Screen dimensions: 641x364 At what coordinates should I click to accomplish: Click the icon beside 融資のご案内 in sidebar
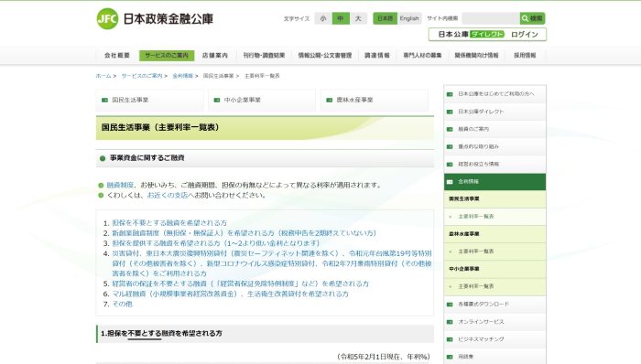450,129
